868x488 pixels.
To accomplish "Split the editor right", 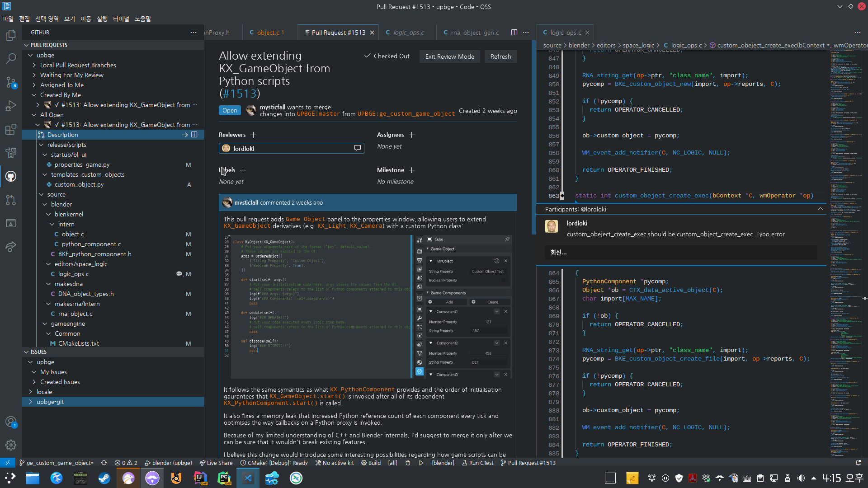I will tap(514, 33).
